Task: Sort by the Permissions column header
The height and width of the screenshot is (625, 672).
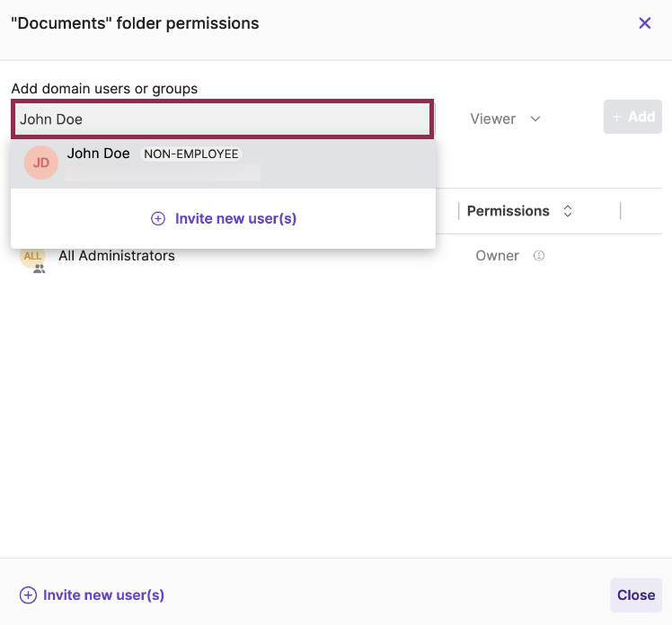Action: [x=508, y=211]
